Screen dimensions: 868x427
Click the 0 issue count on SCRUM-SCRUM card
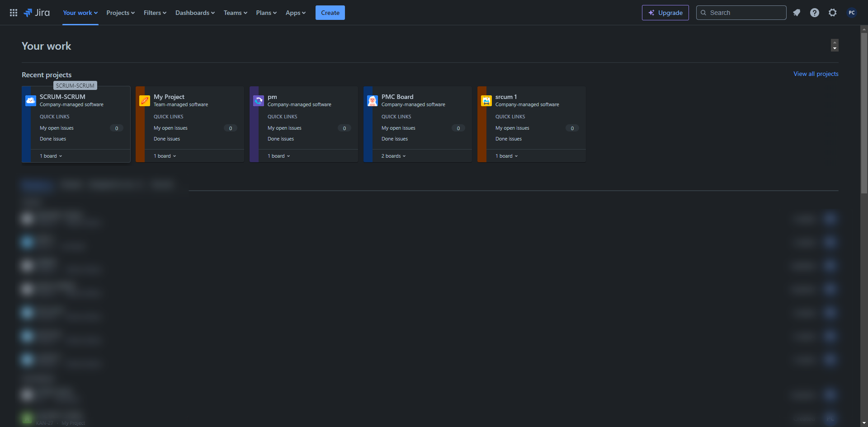pyautogui.click(x=117, y=128)
